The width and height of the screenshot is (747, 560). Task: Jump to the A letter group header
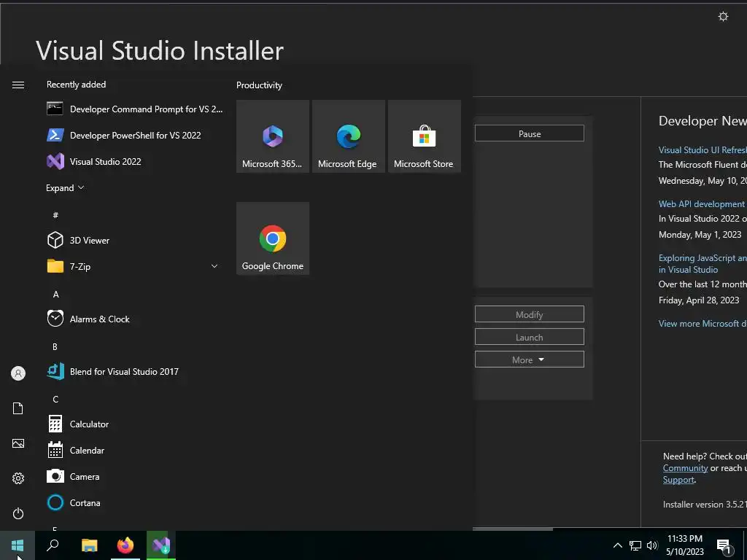[x=55, y=295]
